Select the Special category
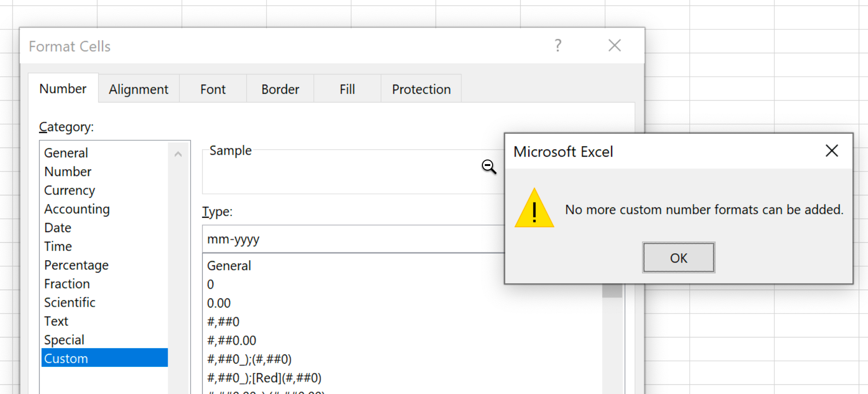868x394 pixels. (105, 340)
